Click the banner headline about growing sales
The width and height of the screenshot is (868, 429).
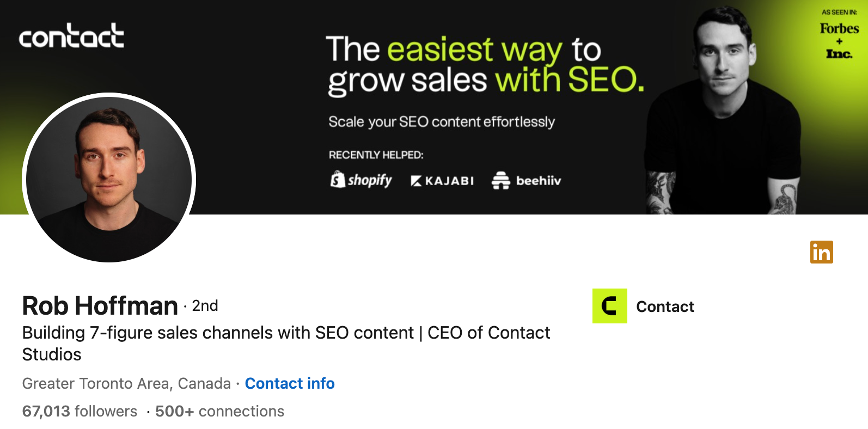[x=485, y=64]
